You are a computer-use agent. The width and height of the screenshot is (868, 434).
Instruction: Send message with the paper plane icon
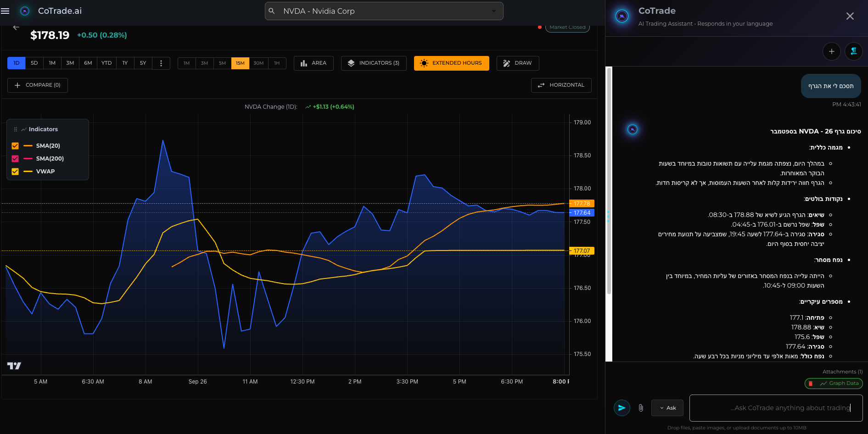622,408
